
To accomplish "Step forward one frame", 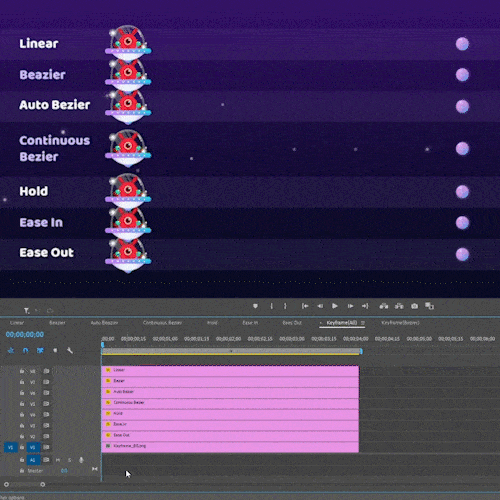I will click(x=350, y=306).
